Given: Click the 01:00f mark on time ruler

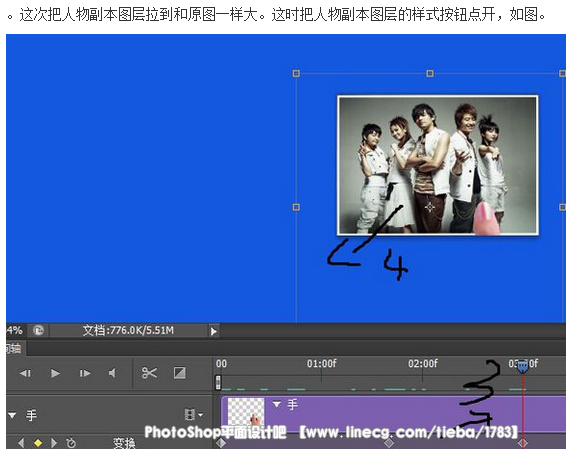Looking at the screenshot, I should coord(321,363).
